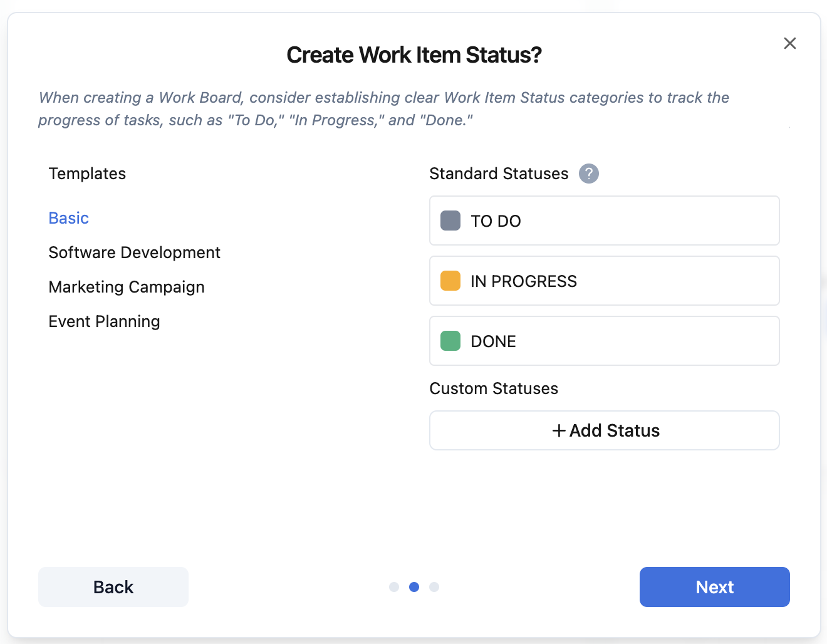Click the orange IN PROGRESS color square

pyautogui.click(x=450, y=281)
